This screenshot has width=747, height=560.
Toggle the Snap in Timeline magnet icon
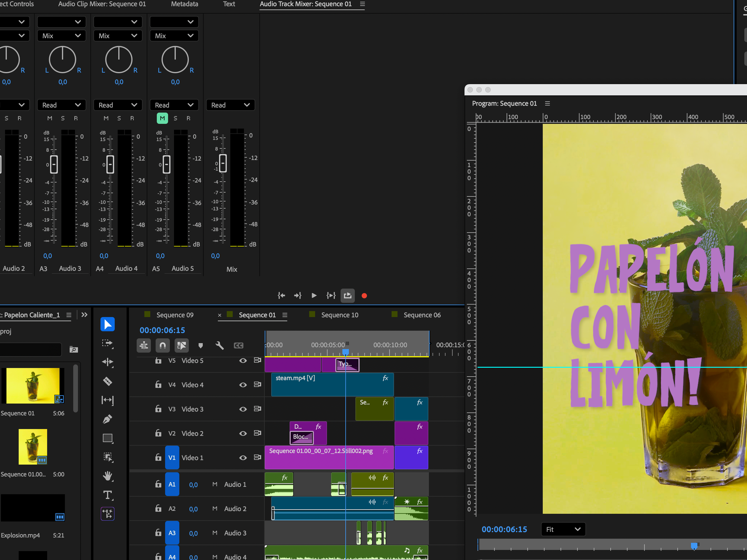coord(162,345)
